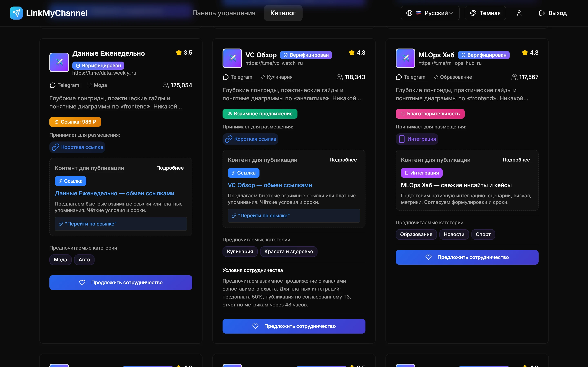
Task: Click the LinkMyChannel paper plane logo
Action: pos(16,13)
